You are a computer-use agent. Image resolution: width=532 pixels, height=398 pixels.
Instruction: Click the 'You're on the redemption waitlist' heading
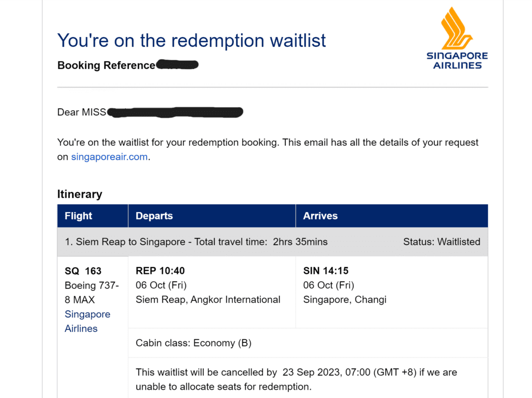coord(191,41)
